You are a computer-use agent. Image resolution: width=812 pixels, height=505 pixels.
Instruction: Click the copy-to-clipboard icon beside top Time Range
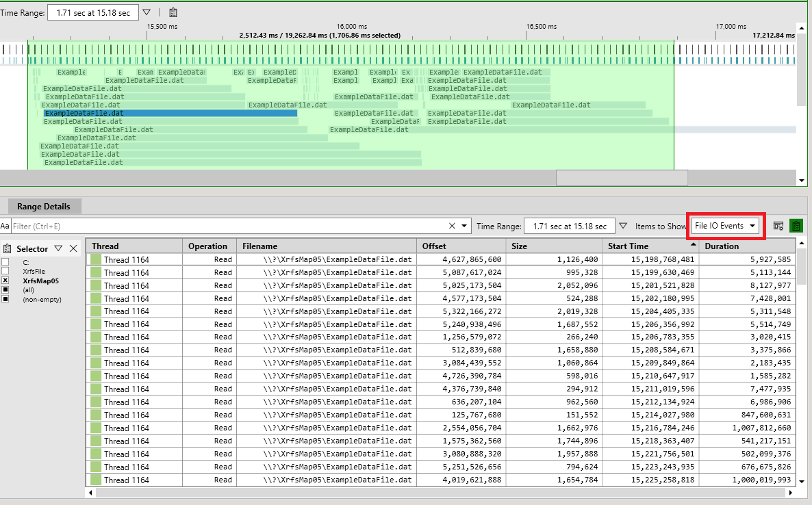173,12
